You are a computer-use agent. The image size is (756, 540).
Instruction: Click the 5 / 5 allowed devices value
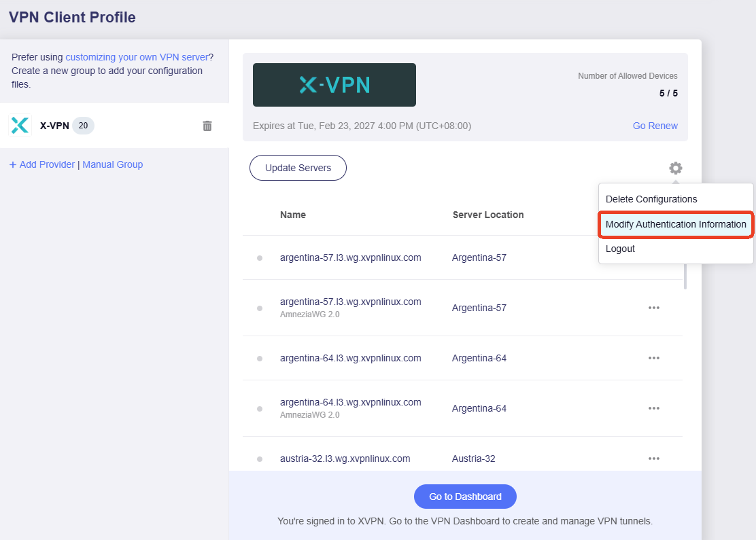668,93
